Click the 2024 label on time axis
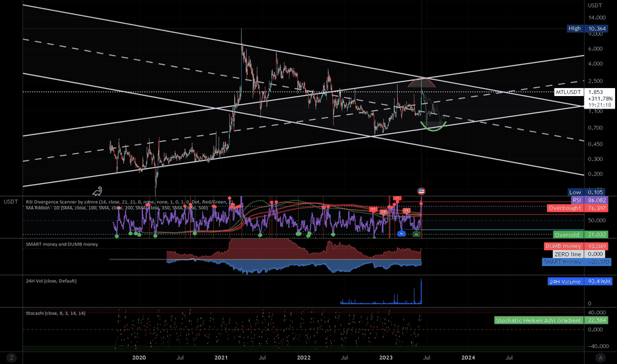The image size is (617, 364). point(468,357)
